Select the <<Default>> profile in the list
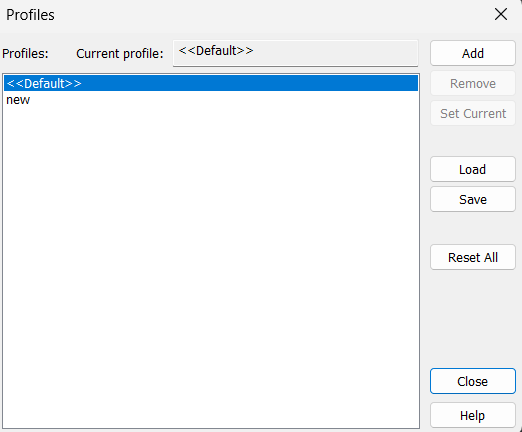The image size is (522, 432). [211, 83]
